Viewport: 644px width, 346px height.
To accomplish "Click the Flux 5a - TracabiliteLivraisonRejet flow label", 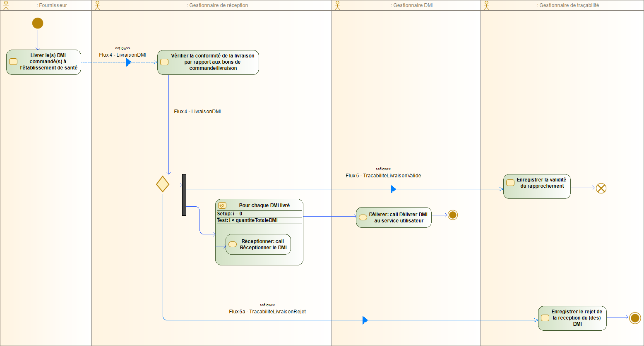I will 267,312.
